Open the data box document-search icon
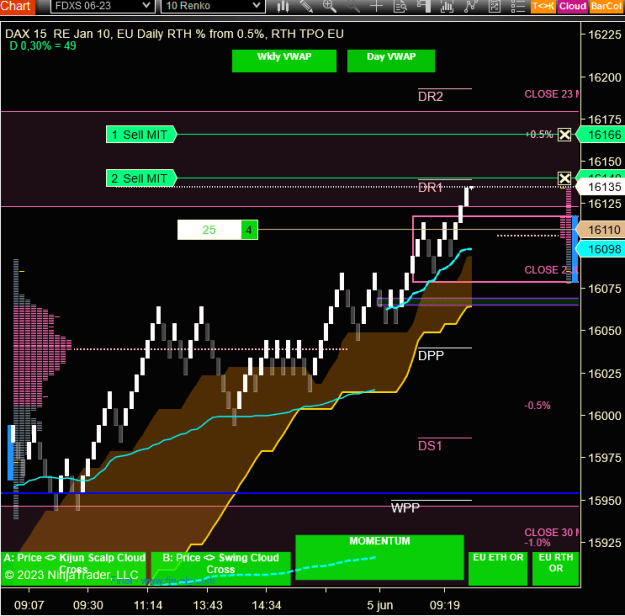 click(x=400, y=6)
